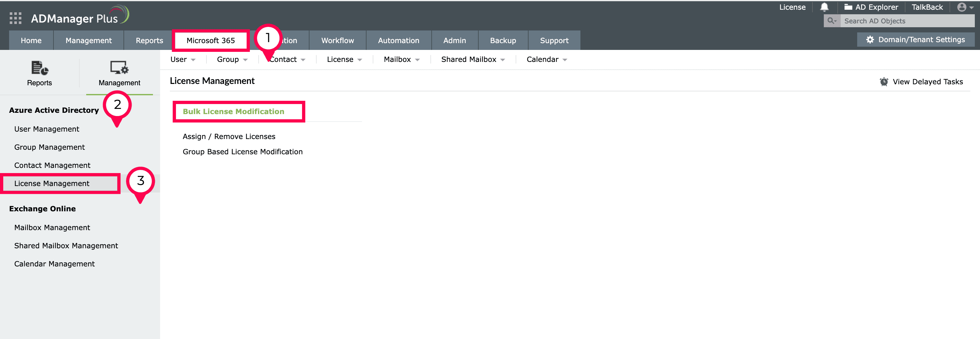The width and height of the screenshot is (980, 339).
Task: Click the View Delayed Tasks clock icon
Action: point(884,82)
